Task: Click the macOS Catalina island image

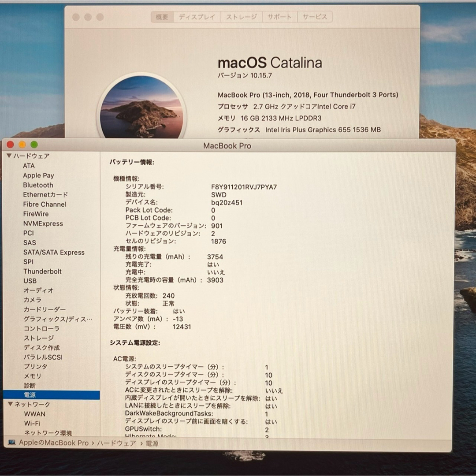Action: click(x=141, y=107)
